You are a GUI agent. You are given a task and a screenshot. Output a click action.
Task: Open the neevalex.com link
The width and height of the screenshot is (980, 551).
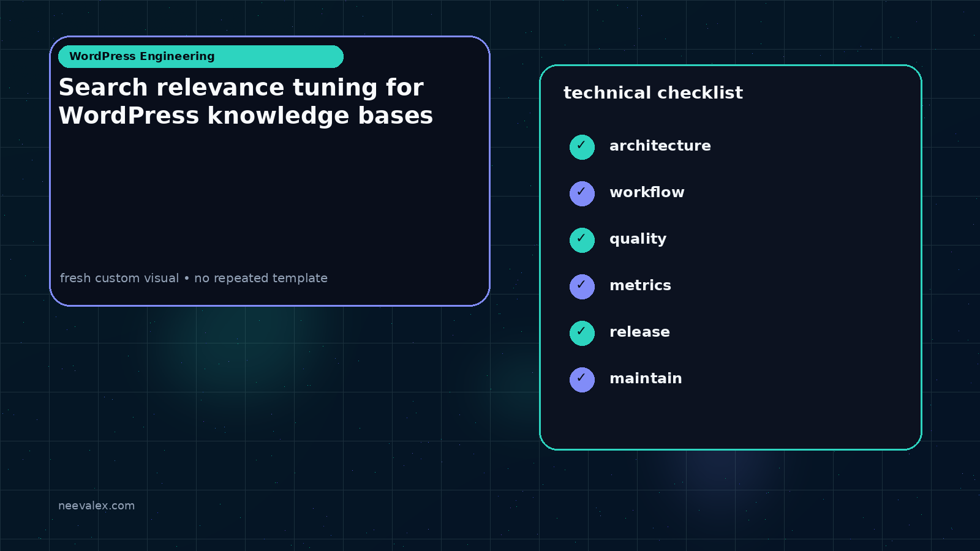[x=96, y=506]
